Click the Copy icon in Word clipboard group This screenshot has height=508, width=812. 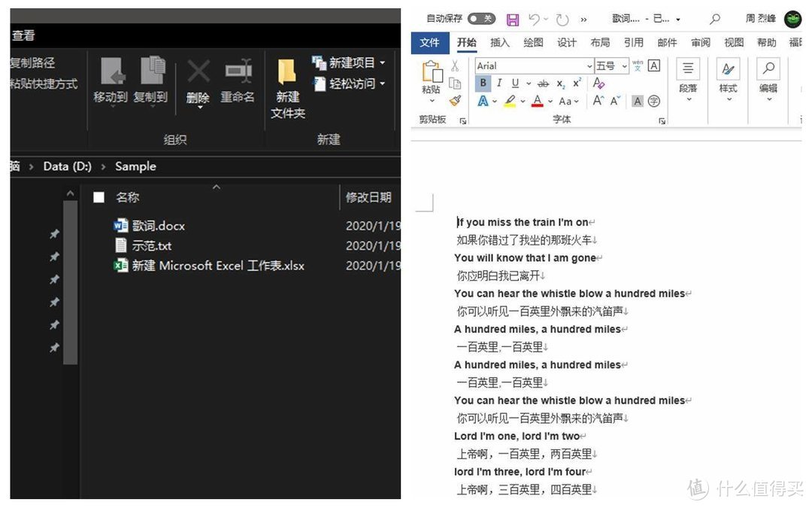tap(455, 84)
